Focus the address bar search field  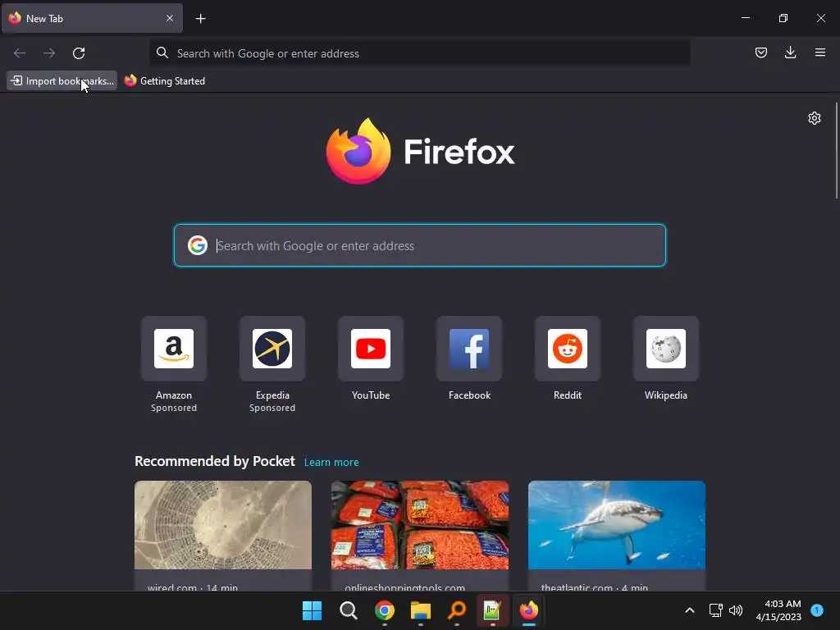point(419,53)
